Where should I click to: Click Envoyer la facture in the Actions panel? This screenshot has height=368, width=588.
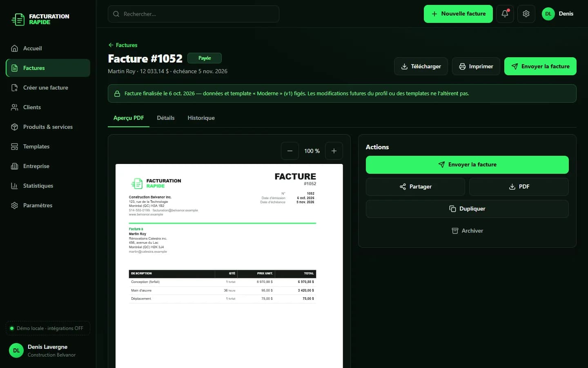[x=467, y=165]
